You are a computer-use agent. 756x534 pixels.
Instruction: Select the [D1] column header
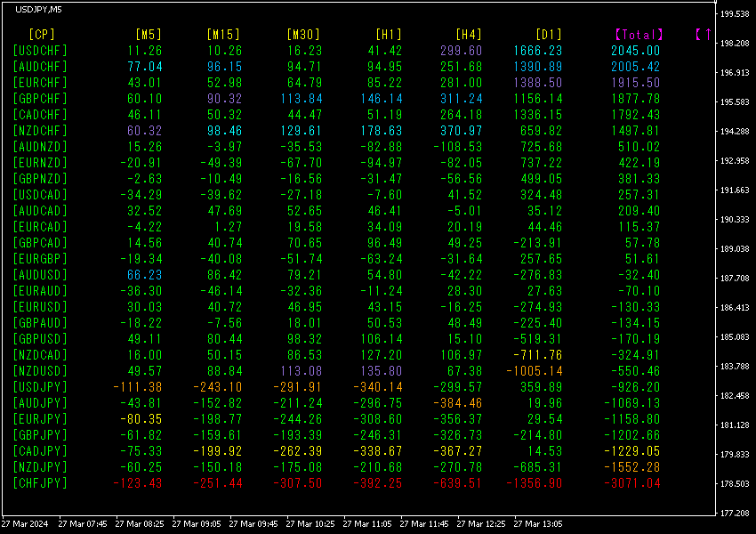(549, 34)
